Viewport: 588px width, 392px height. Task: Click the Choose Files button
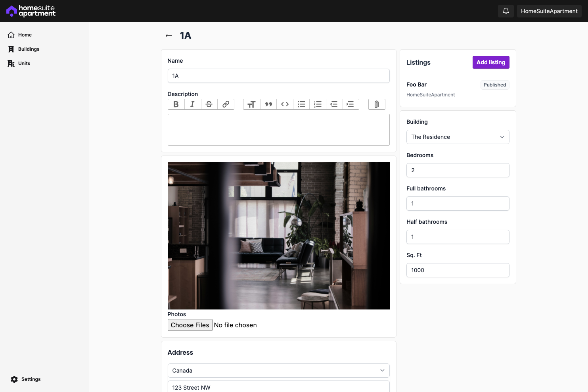(190, 325)
